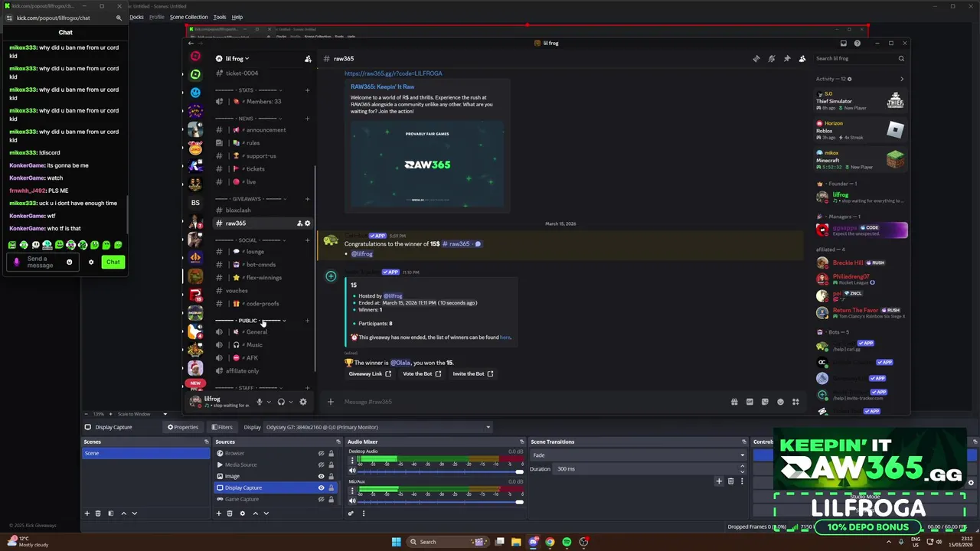
Task: Open notification settings bell-slash icon in Discord
Action: [771, 59]
